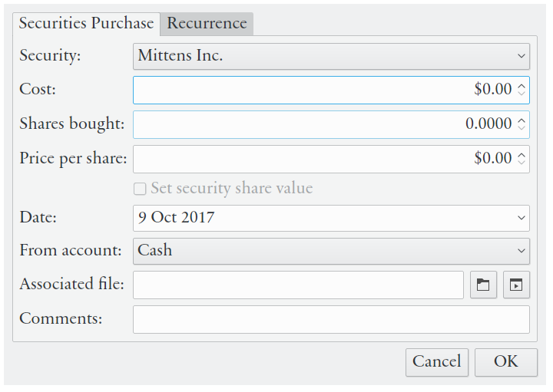The width and height of the screenshot is (553, 392).
Task: Click into the Comments text box
Action: pos(331,319)
